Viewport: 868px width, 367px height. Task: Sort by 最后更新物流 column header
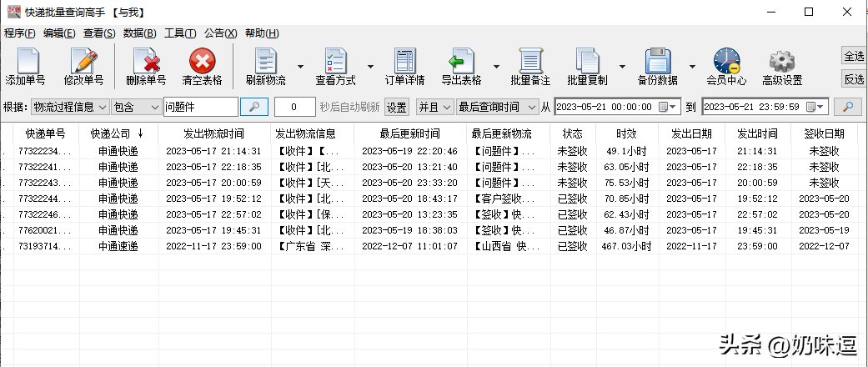pyautogui.click(x=508, y=133)
